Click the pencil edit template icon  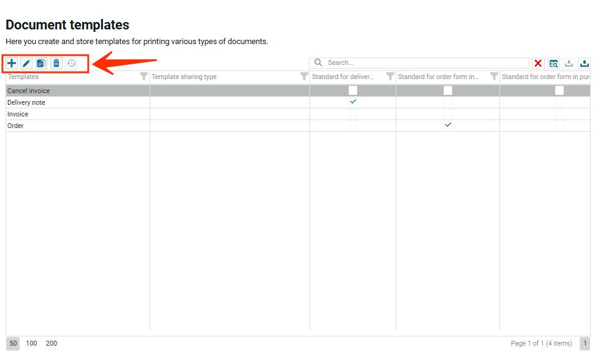coord(26,63)
